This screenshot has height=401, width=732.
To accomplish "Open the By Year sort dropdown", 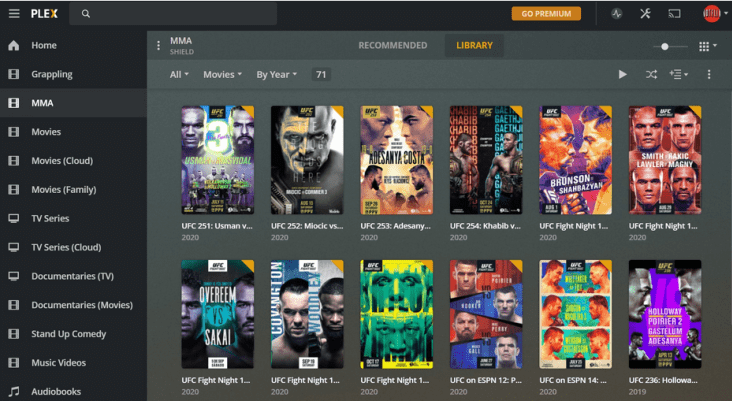I will (x=276, y=74).
